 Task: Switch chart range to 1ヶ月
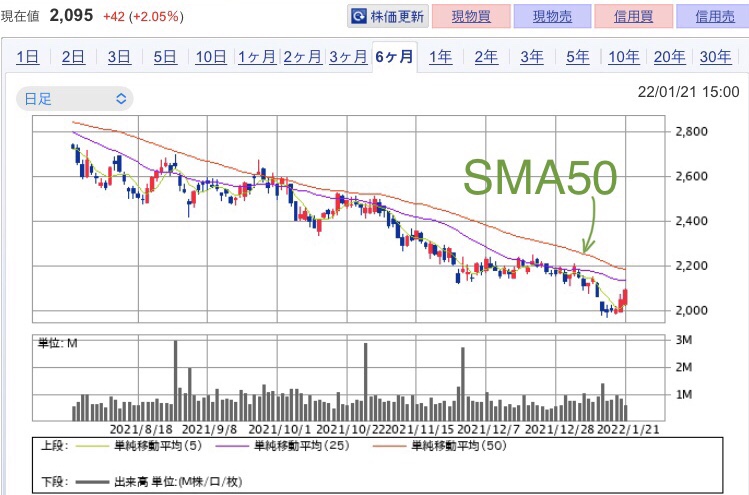coord(257,57)
